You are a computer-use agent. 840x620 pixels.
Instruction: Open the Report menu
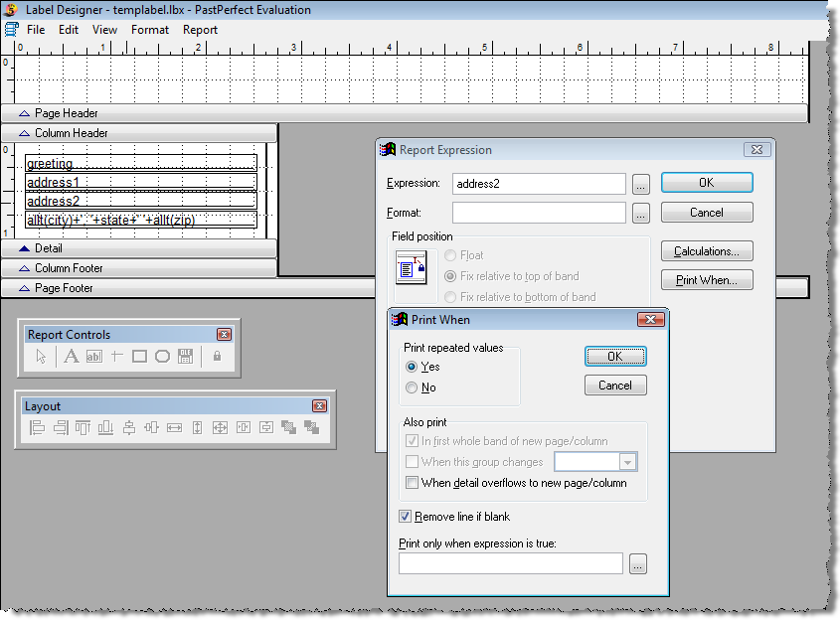200,30
